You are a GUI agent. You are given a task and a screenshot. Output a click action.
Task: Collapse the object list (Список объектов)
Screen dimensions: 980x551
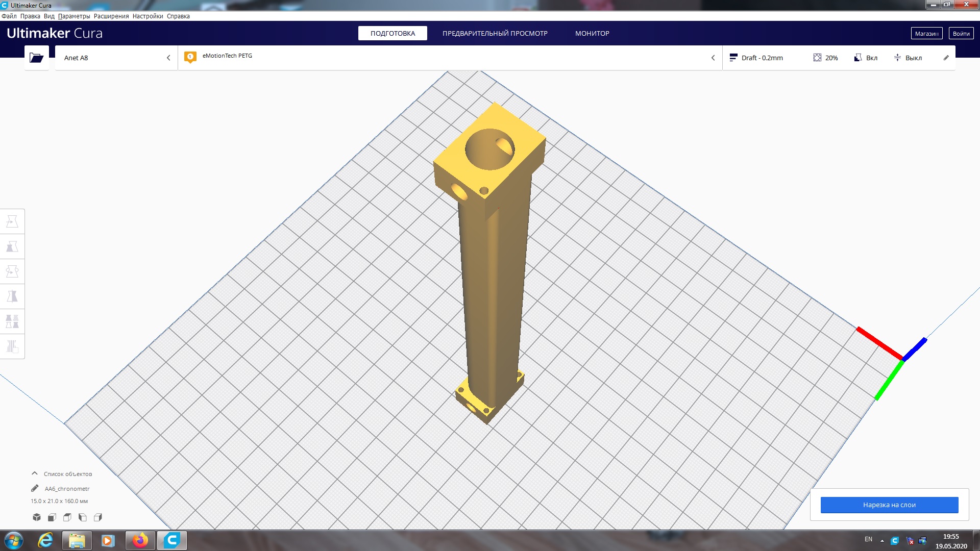click(35, 473)
